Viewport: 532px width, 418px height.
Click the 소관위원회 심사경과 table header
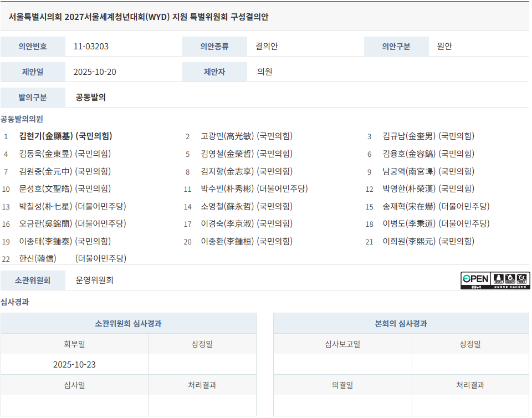coord(129,323)
